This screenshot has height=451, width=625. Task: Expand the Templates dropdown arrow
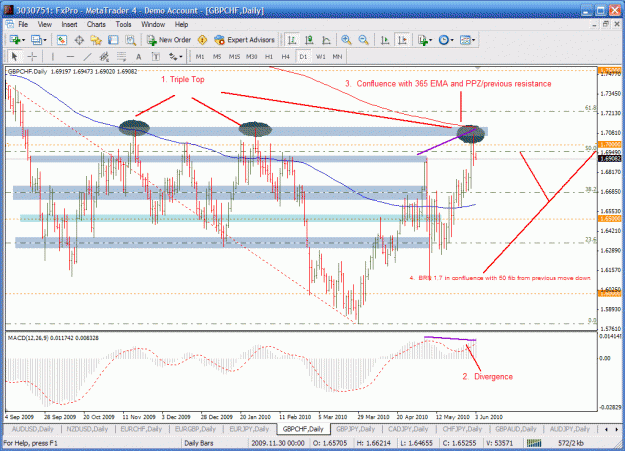(474, 40)
